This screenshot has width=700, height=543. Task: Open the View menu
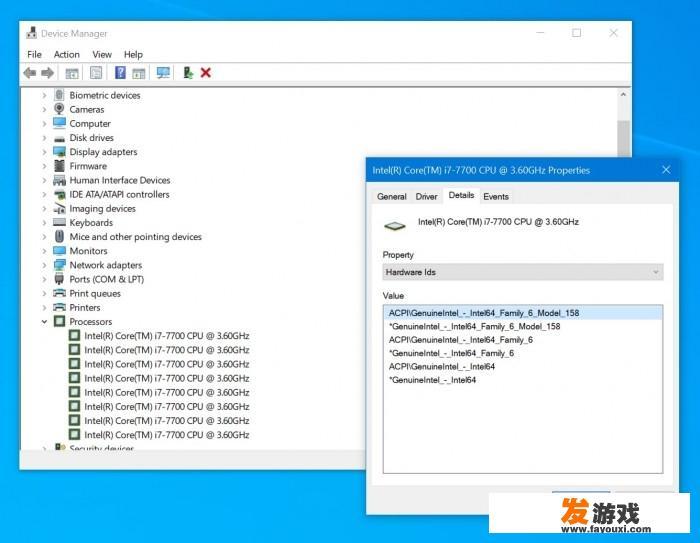coord(102,54)
